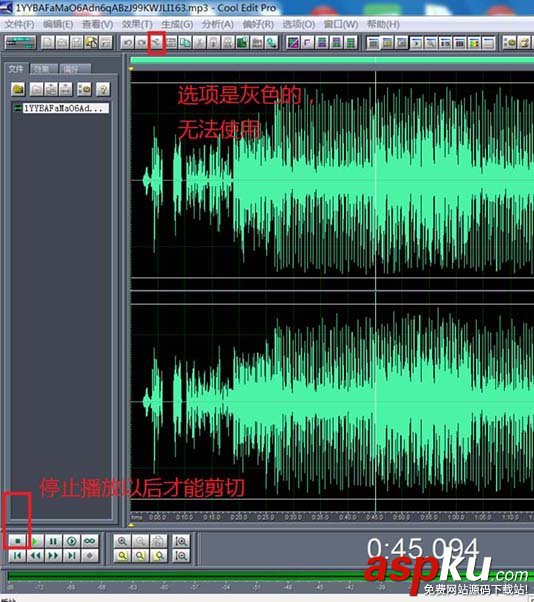Click the rightmost yellow zoom-to-edge magnifier

159,556
